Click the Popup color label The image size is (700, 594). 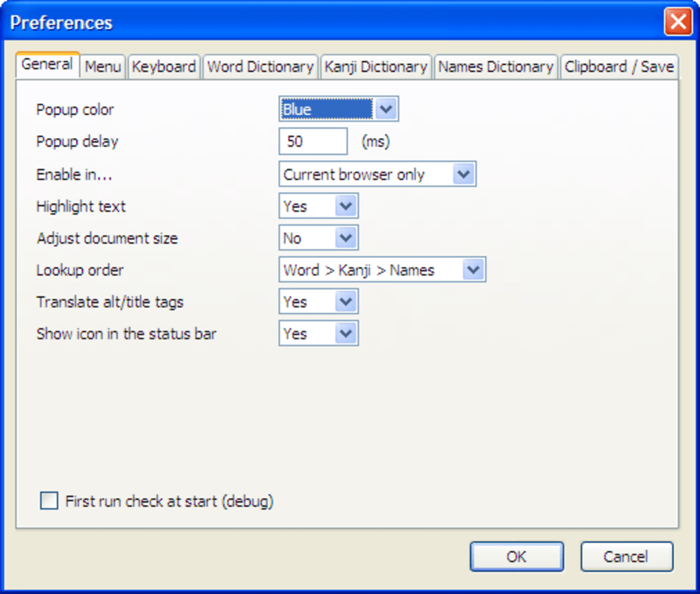(75, 110)
